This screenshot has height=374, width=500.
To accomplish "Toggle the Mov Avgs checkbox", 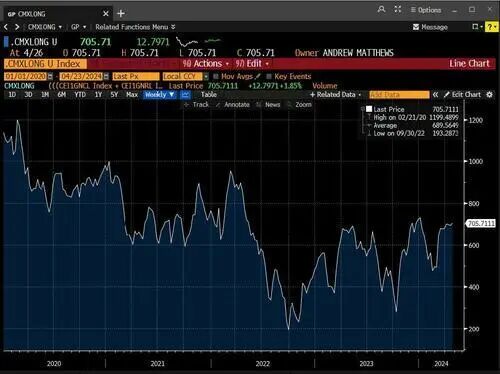I will 216,77.
